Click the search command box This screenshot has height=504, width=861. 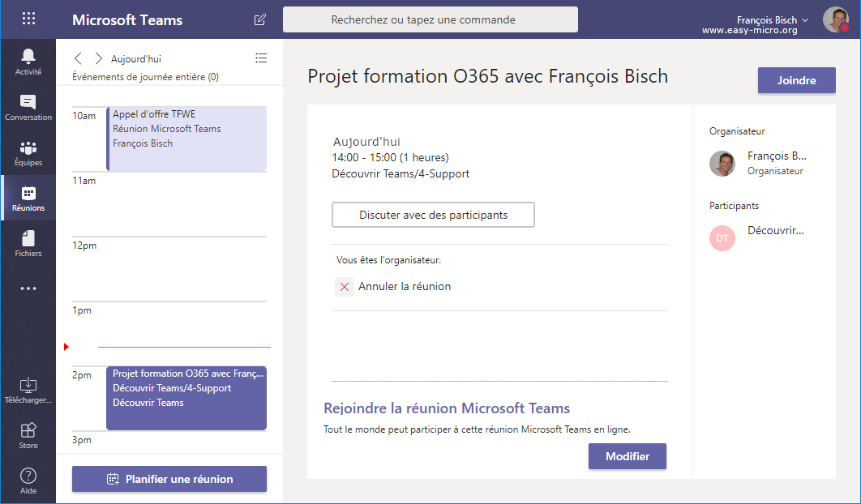point(430,19)
